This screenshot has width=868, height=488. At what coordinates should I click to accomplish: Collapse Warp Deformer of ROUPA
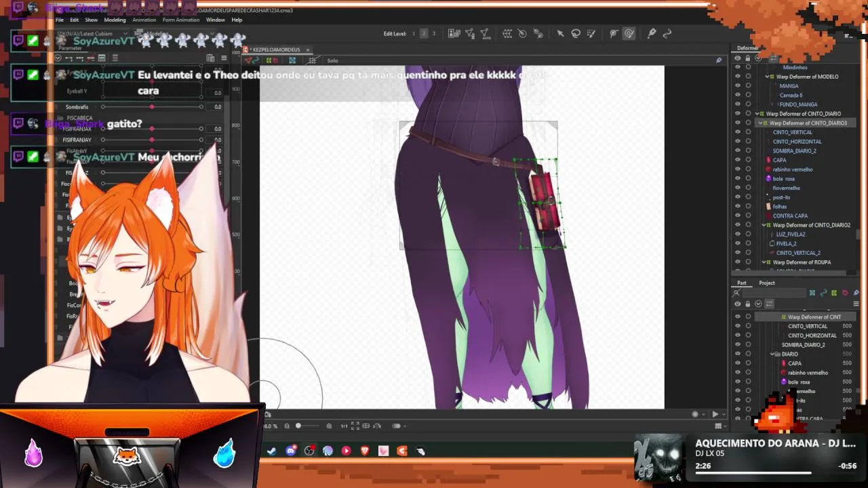pos(764,262)
